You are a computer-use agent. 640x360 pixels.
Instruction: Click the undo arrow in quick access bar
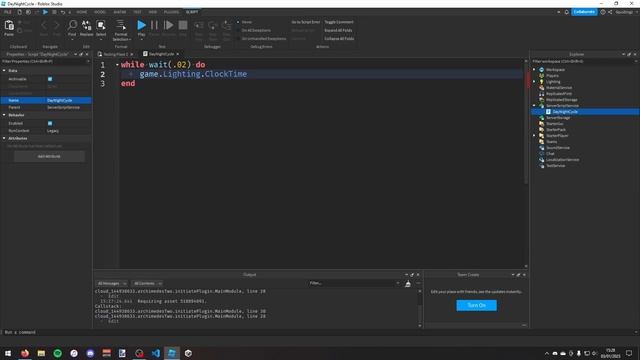pyautogui.click(x=63, y=12)
